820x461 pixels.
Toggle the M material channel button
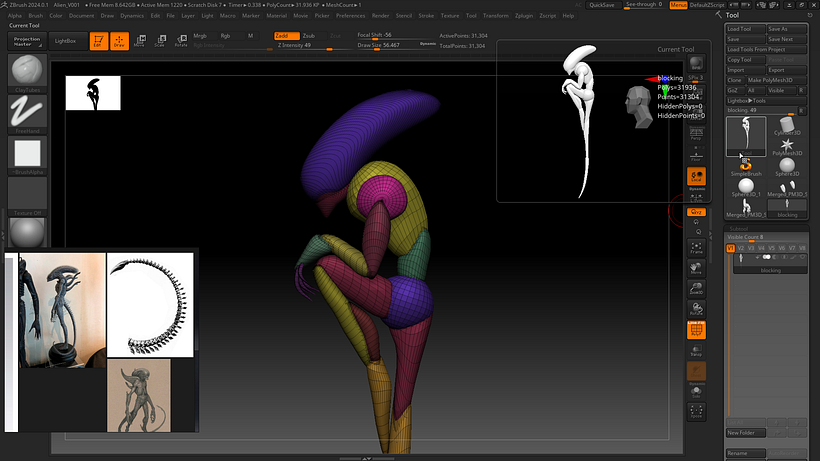click(250, 36)
